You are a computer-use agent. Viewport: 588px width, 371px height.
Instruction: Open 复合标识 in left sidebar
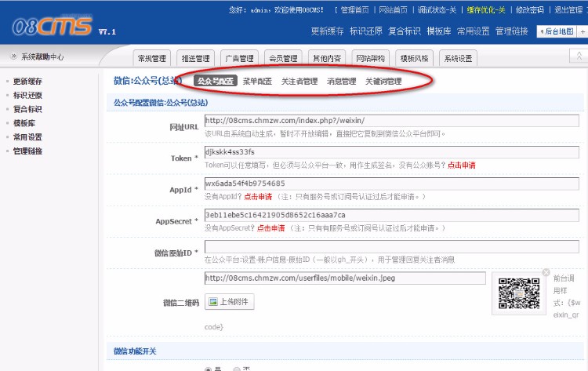click(27, 109)
